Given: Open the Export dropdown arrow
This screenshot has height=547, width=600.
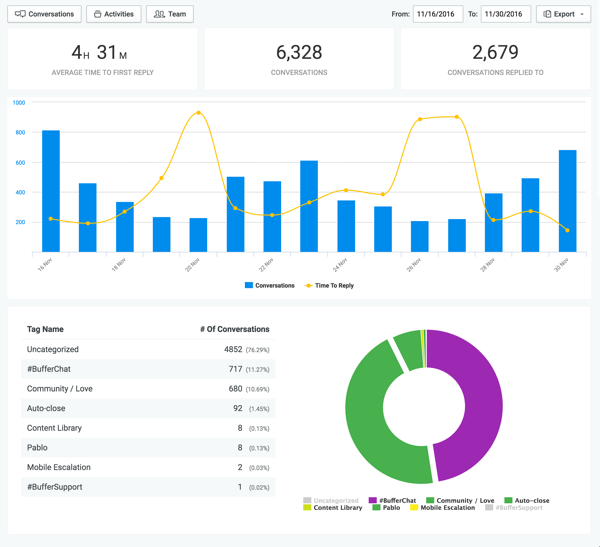Looking at the screenshot, I should 582,14.
